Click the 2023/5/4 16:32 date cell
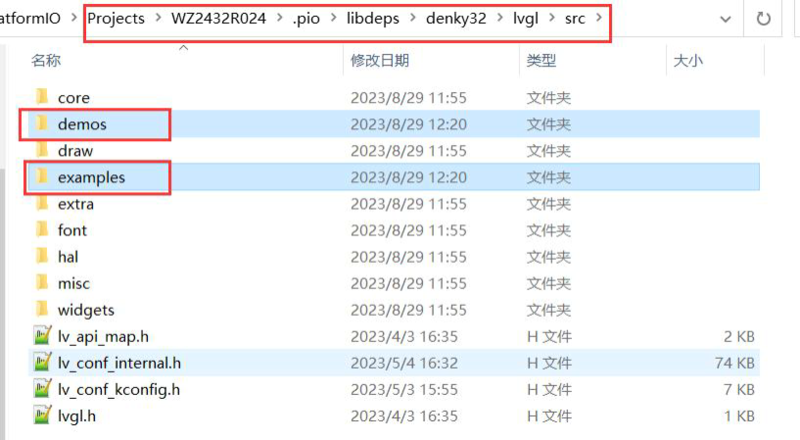Image resolution: width=800 pixels, height=440 pixels. pyautogui.click(x=404, y=362)
